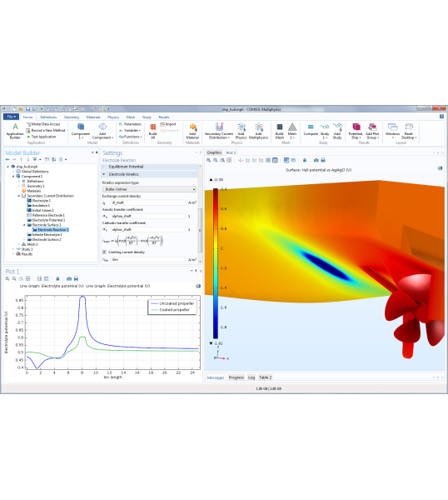Viewport: 448px width, 500px height.
Task: Click the Compute button
Action: (x=311, y=129)
